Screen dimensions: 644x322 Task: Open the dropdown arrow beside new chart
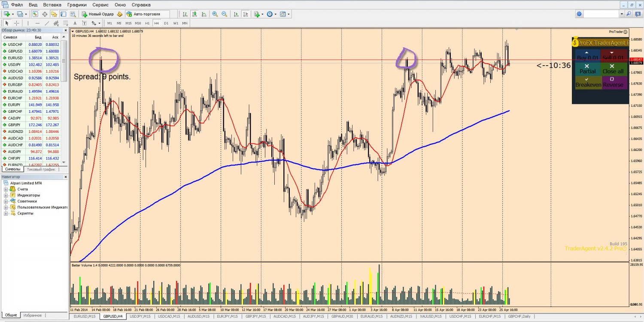coord(13,14)
